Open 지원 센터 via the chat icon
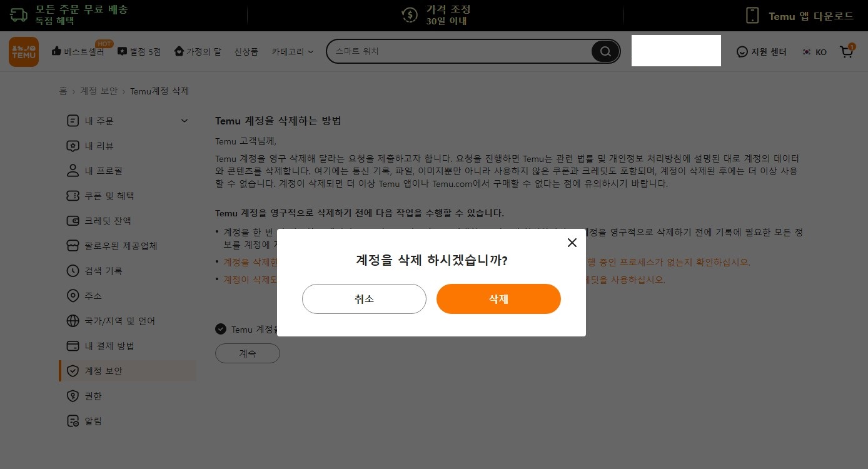 coord(742,52)
